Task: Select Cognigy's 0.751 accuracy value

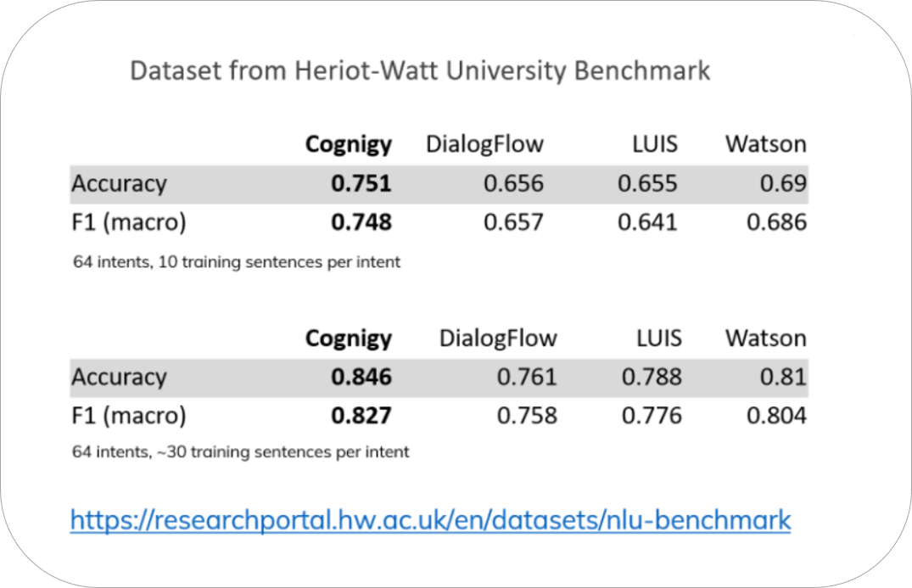Action: click(361, 183)
